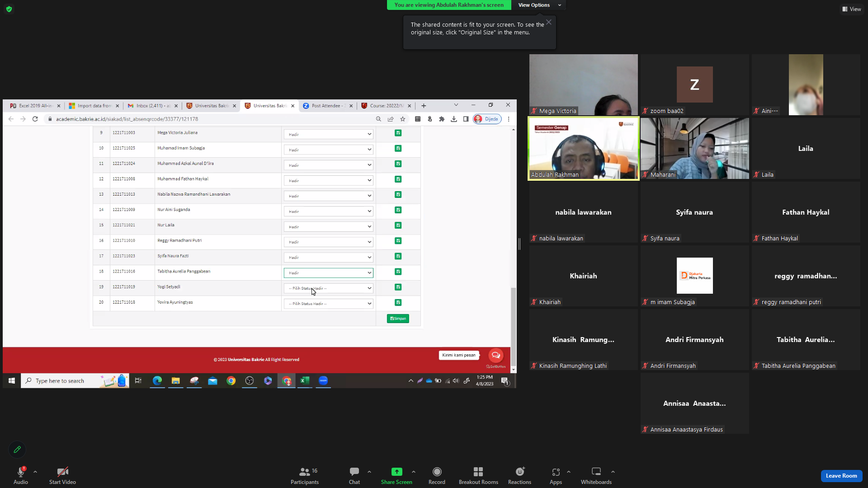This screenshot has width=868, height=488.
Task: Open Microsoft Edge from the taskbar
Action: (157, 381)
